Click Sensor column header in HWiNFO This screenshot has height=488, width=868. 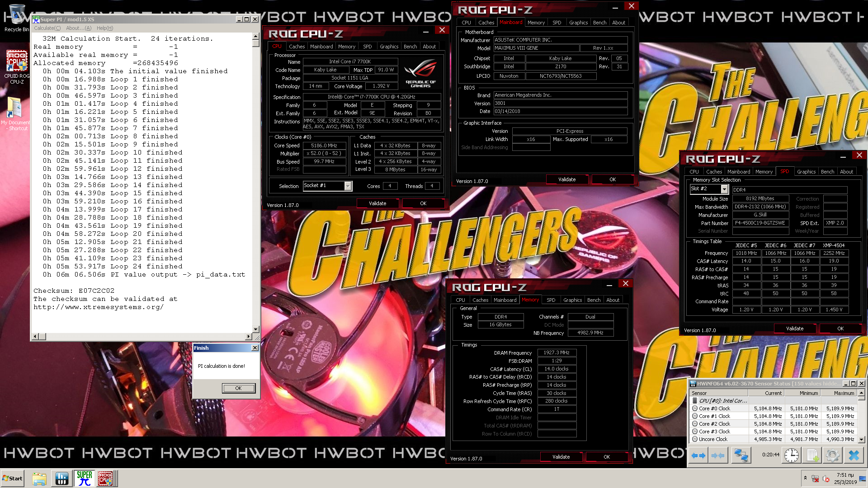click(718, 393)
